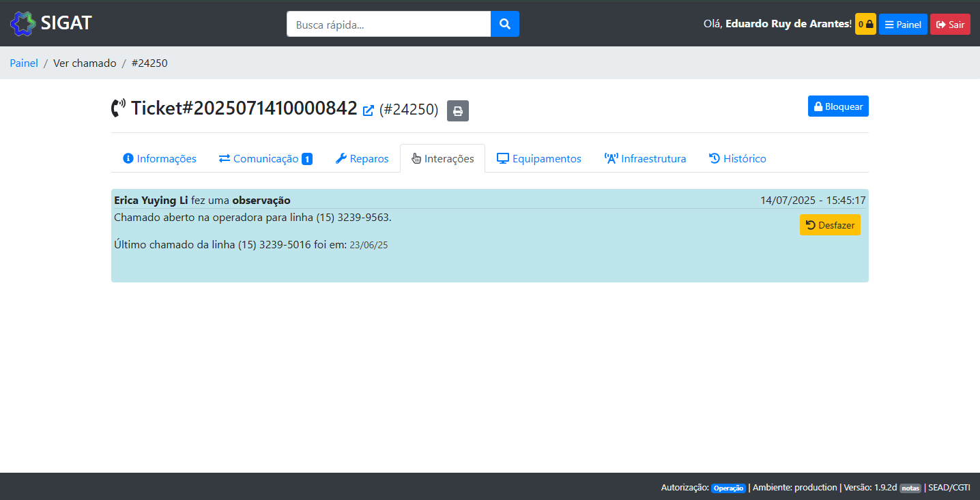Click the Operação authorization badge
Image resolution: width=980 pixels, height=500 pixels.
click(728, 488)
